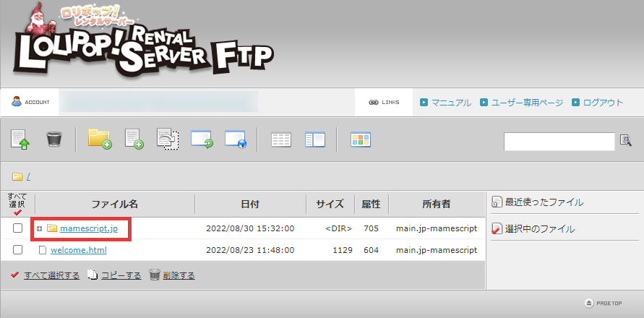Image resolution: width=644 pixels, height=318 pixels.
Task: Click the window with globe icon
Action: coord(236,139)
